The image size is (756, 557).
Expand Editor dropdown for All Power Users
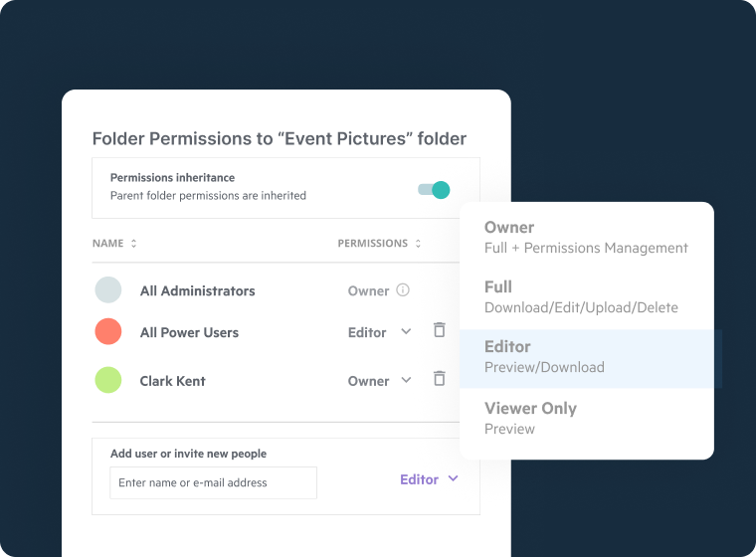pos(406,332)
